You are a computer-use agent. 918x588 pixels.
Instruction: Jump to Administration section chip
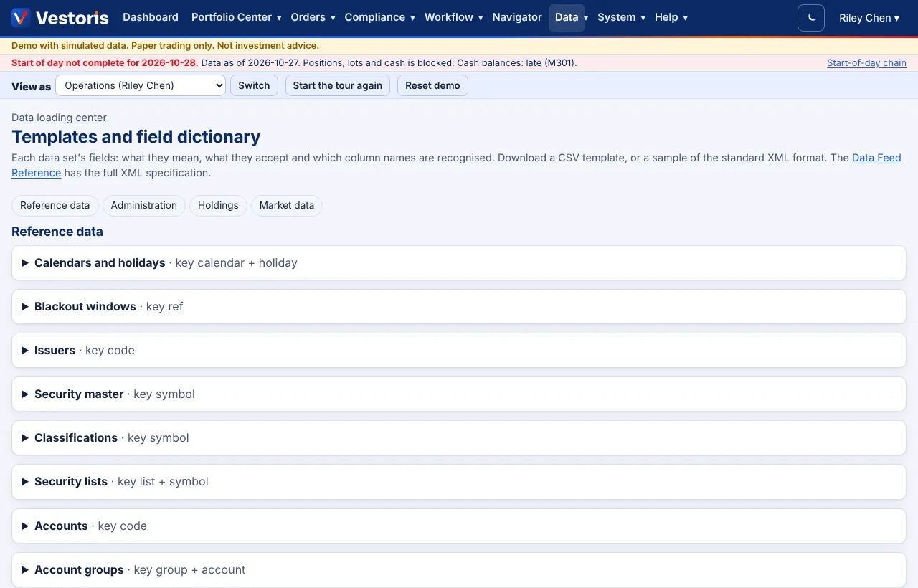pos(144,205)
